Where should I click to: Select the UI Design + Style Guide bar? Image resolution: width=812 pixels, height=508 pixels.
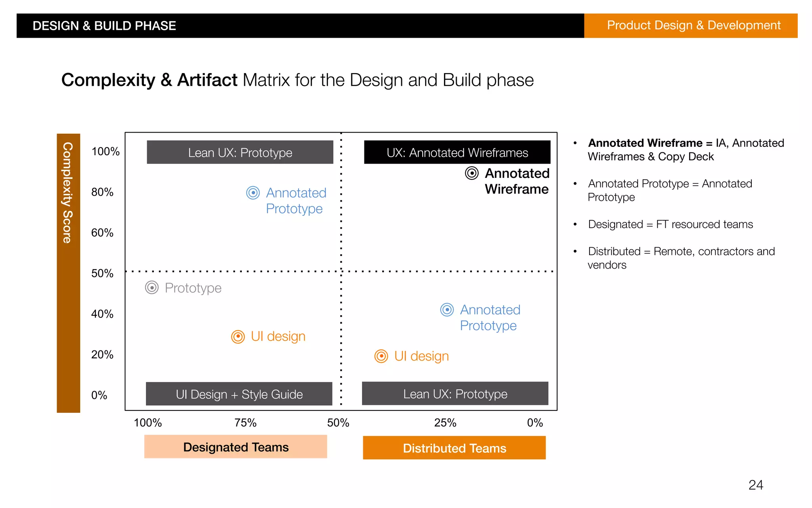239,394
